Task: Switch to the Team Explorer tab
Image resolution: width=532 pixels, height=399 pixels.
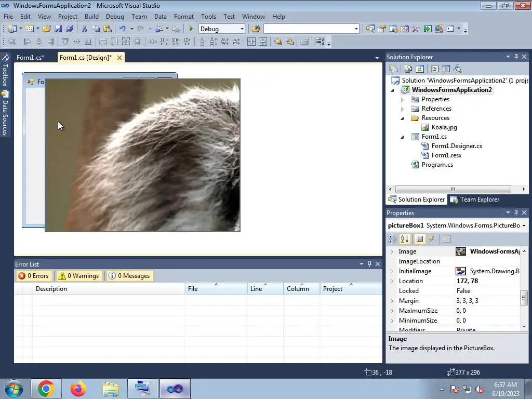Action: (475, 199)
